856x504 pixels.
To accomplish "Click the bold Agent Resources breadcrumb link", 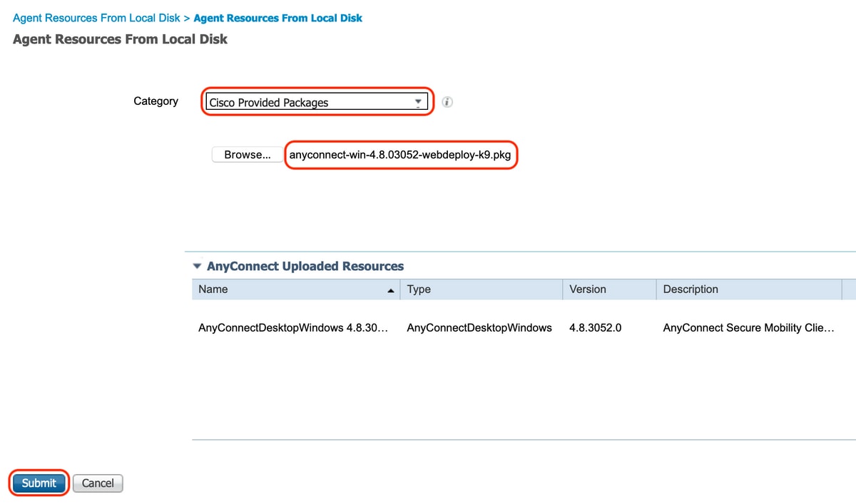I will click(x=278, y=18).
